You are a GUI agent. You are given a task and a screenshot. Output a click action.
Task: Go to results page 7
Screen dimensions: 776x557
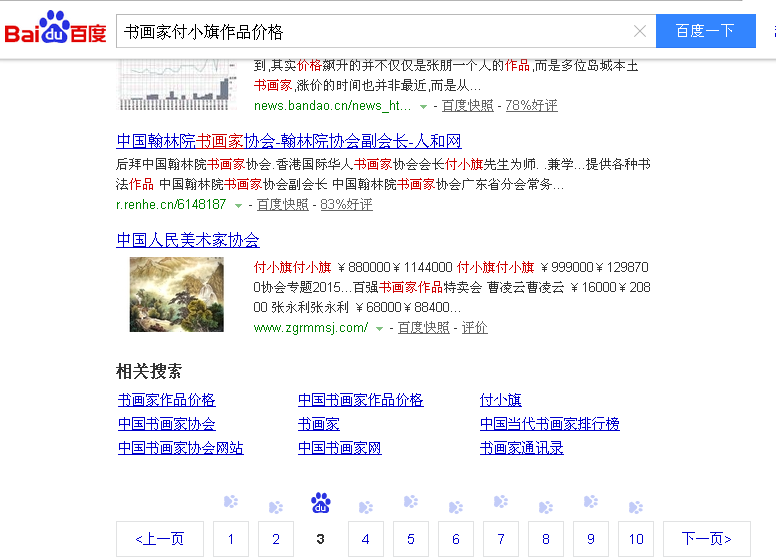pyautogui.click(x=501, y=539)
